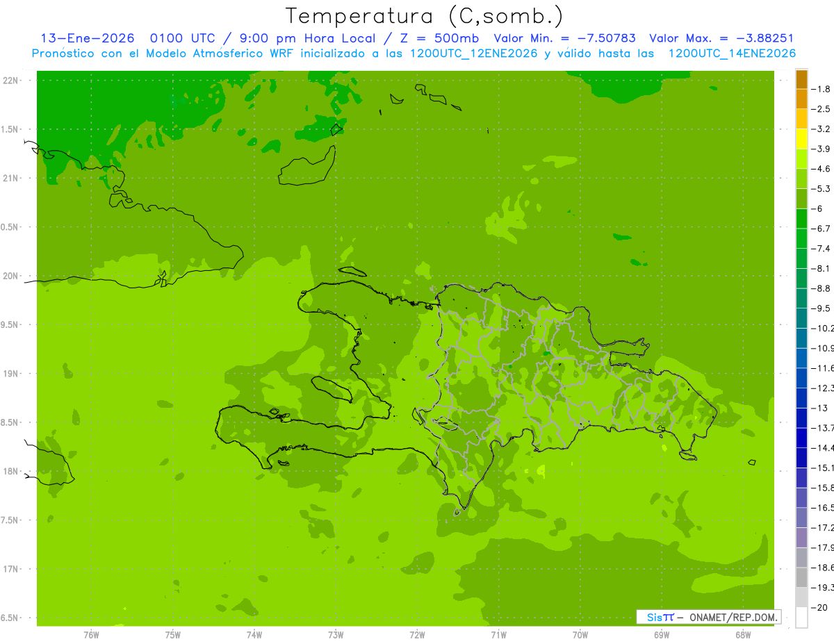Click the 18N latitude axis label

[x=11, y=471]
